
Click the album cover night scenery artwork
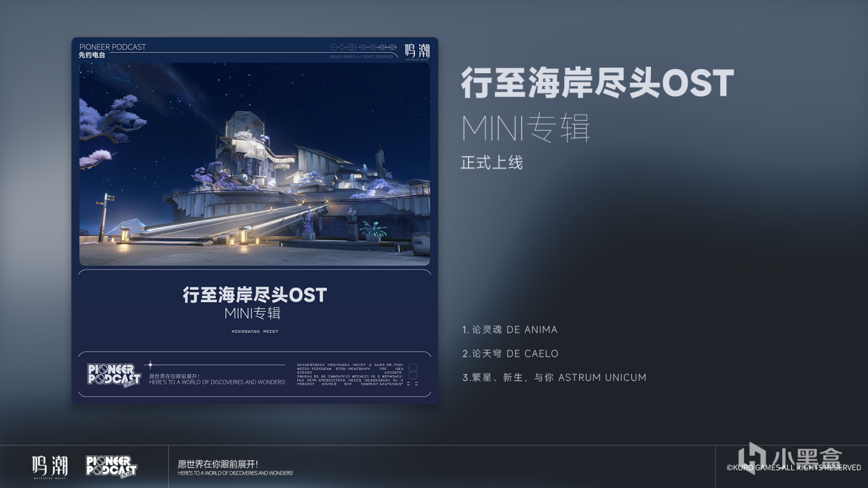[x=254, y=164]
